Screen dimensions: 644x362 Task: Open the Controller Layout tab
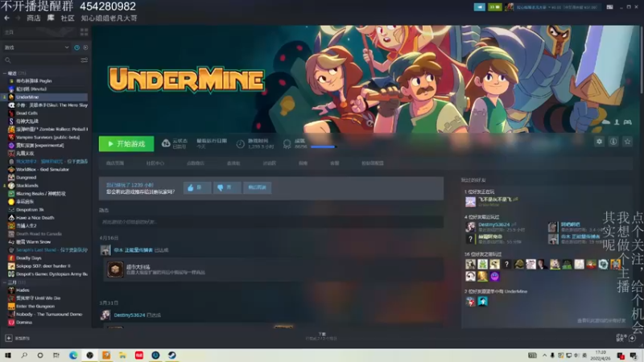(373, 163)
